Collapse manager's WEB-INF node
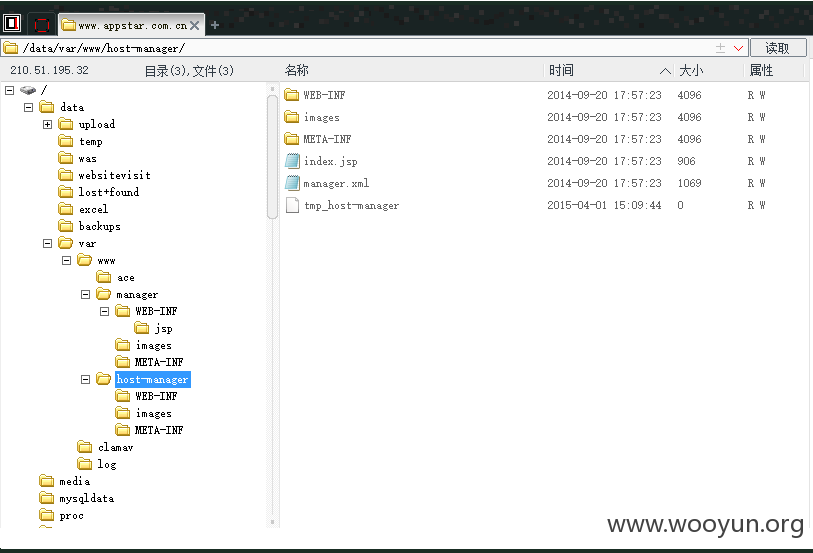Viewport: 813px width, 553px height. (104, 311)
